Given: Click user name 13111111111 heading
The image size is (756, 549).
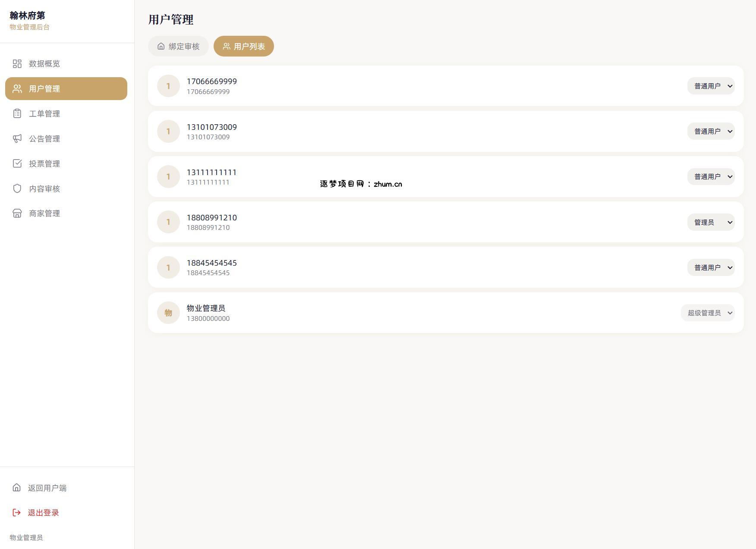Looking at the screenshot, I should [211, 173].
